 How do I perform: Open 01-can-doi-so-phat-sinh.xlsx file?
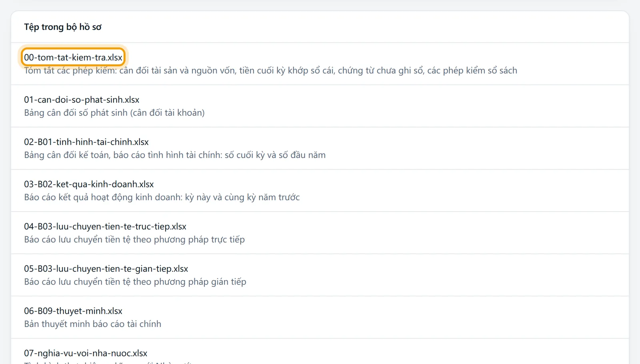coord(82,99)
